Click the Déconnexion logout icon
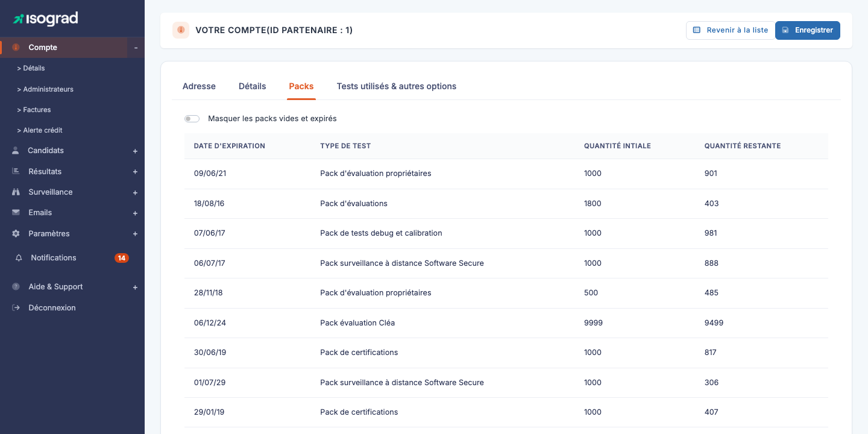Screen dimensions: 868x434 pyautogui.click(x=16, y=308)
